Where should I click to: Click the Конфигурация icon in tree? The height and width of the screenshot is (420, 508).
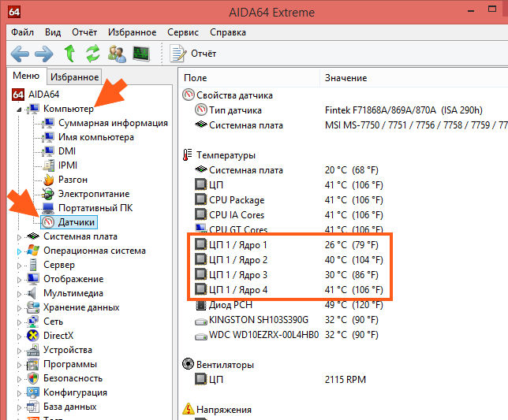[33, 392]
